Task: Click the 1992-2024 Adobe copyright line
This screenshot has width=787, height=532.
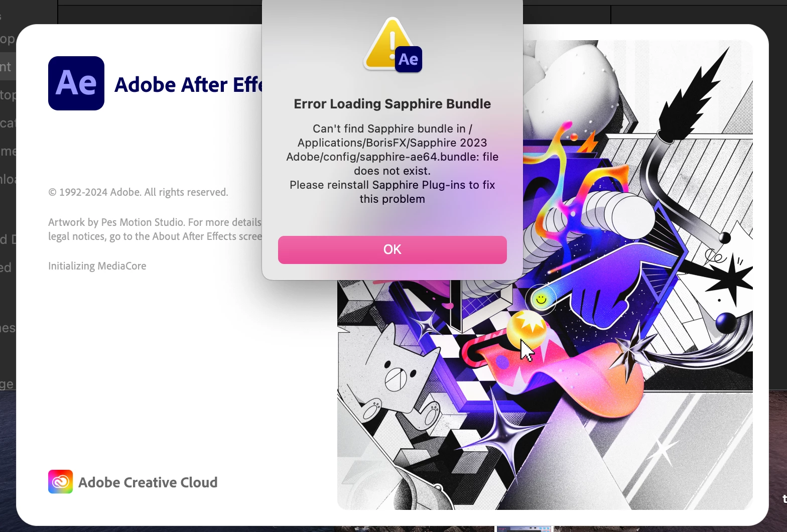Action: [x=138, y=192]
